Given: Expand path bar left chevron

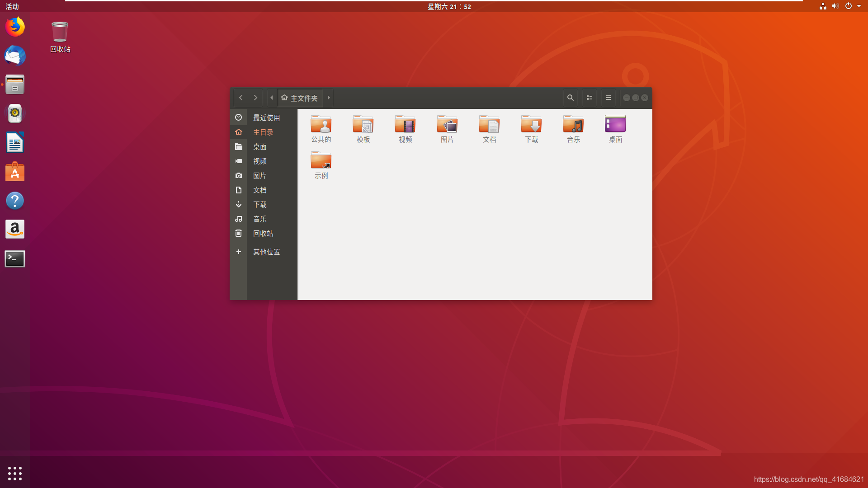Looking at the screenshot, I should [272, 98].
